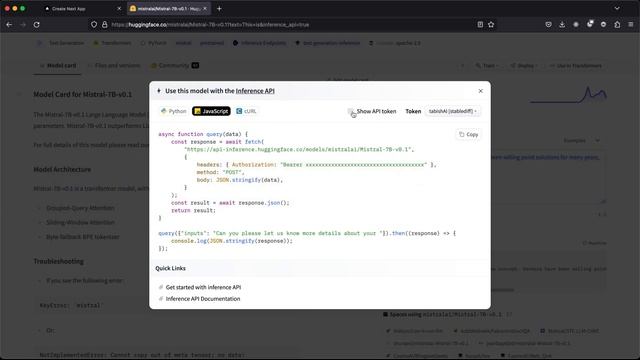Close the Create Next App tab
Viewport: 640px width, 360px height.
[x=119, y=9]
